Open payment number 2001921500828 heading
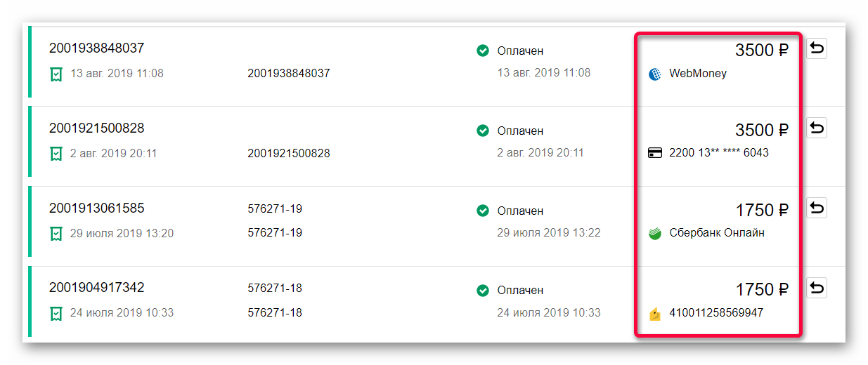The width and height of the screenshot is (868, 365). tap(96, 128)
